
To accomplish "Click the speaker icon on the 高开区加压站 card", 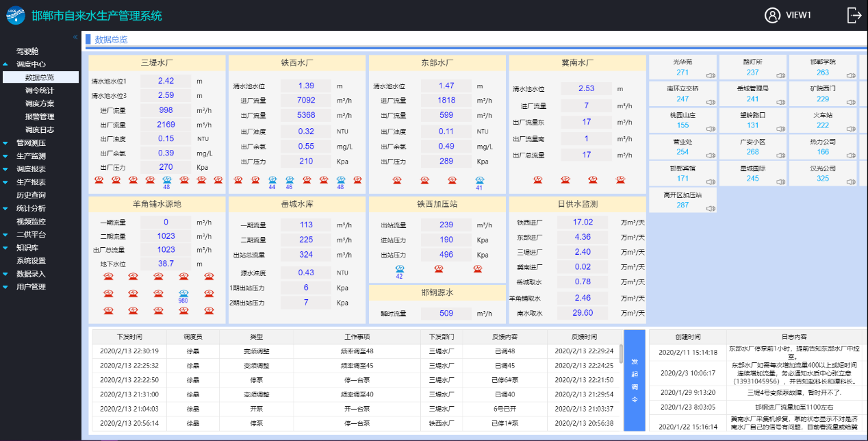I will tap(711, 209).
